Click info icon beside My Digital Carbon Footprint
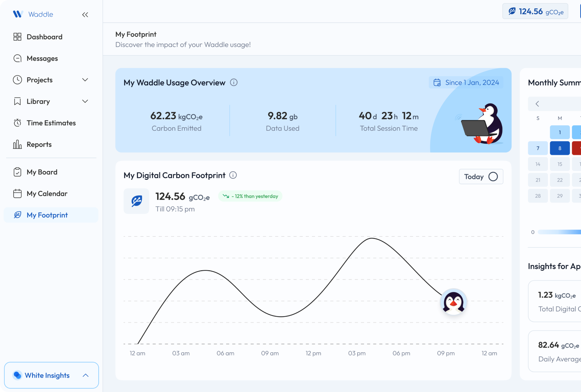The width and height of the screenshot is (581, 392). point(233,175)
